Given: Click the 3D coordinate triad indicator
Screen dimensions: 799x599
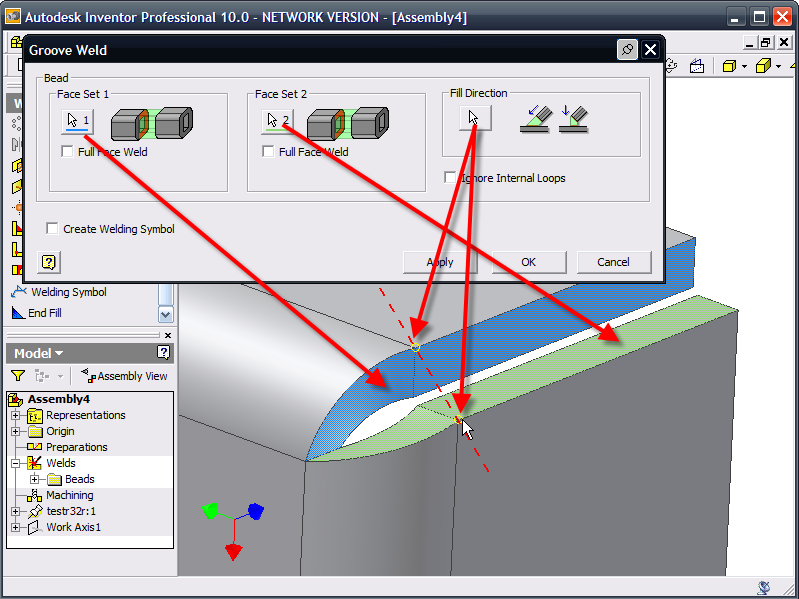Looking at the screenshot, I should [233, 530].
